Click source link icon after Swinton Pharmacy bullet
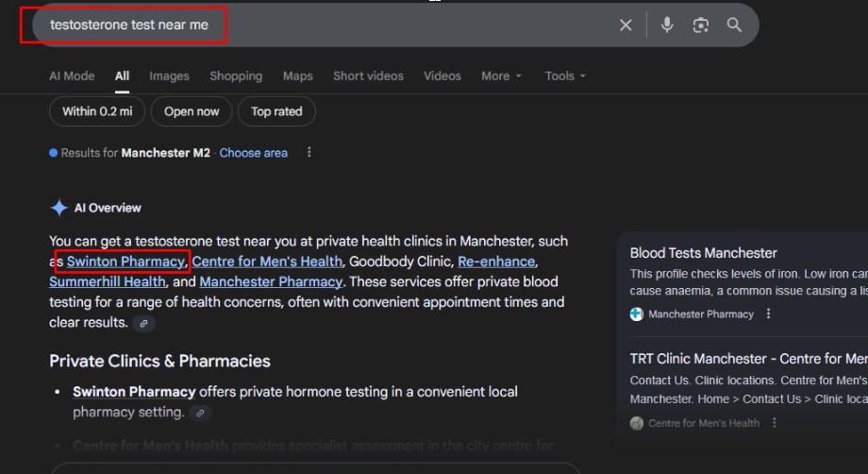The image size is (868, 474). click(x=199, y=413)
